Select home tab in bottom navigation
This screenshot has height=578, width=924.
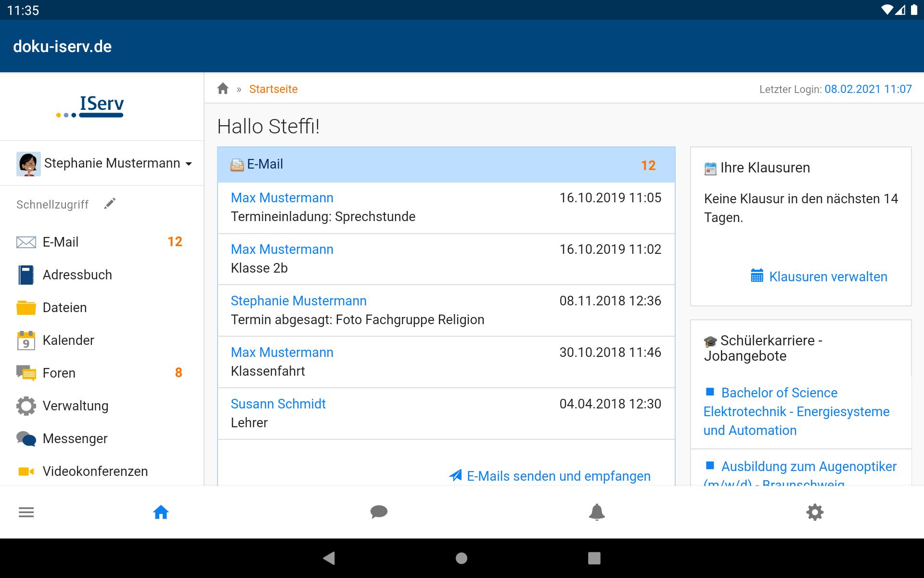[x=161, y=512]
